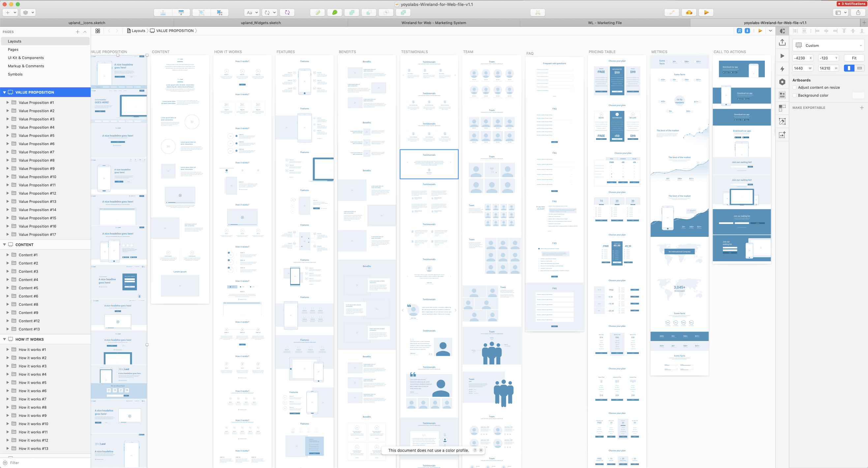868x468 pixels.
Task: Click align left edges icon
Action: [817, 31]
